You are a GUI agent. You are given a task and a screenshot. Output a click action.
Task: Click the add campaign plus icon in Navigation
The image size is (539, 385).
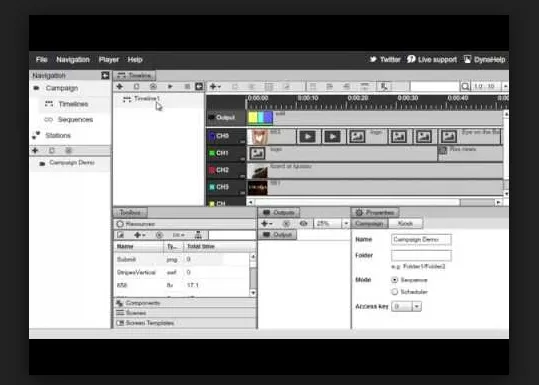(x=35, y=151)
